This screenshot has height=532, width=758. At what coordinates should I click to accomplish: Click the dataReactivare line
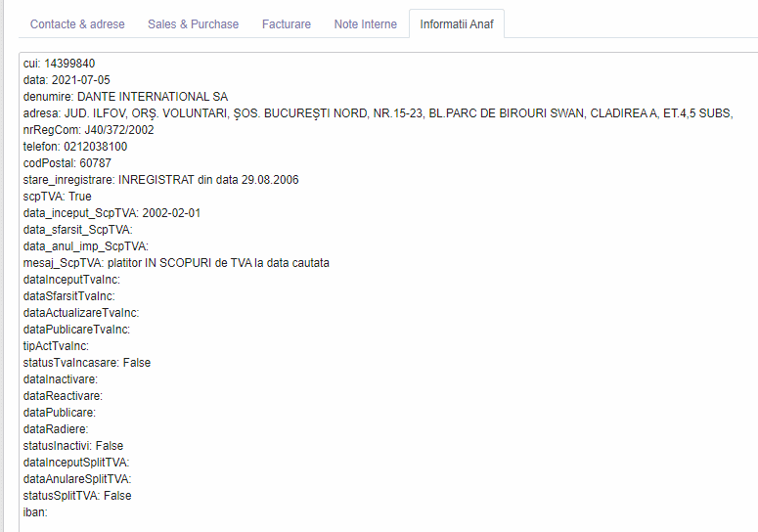tap(63, 396)
